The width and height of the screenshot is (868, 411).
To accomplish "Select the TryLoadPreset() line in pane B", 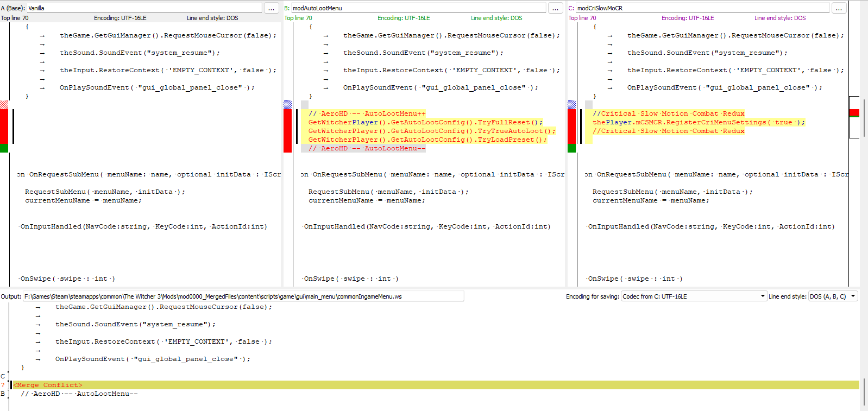I will coord(428,140).
